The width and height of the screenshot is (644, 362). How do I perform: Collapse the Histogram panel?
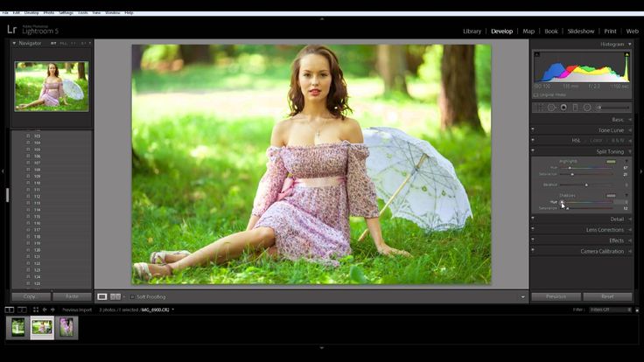tap(630, 45)
